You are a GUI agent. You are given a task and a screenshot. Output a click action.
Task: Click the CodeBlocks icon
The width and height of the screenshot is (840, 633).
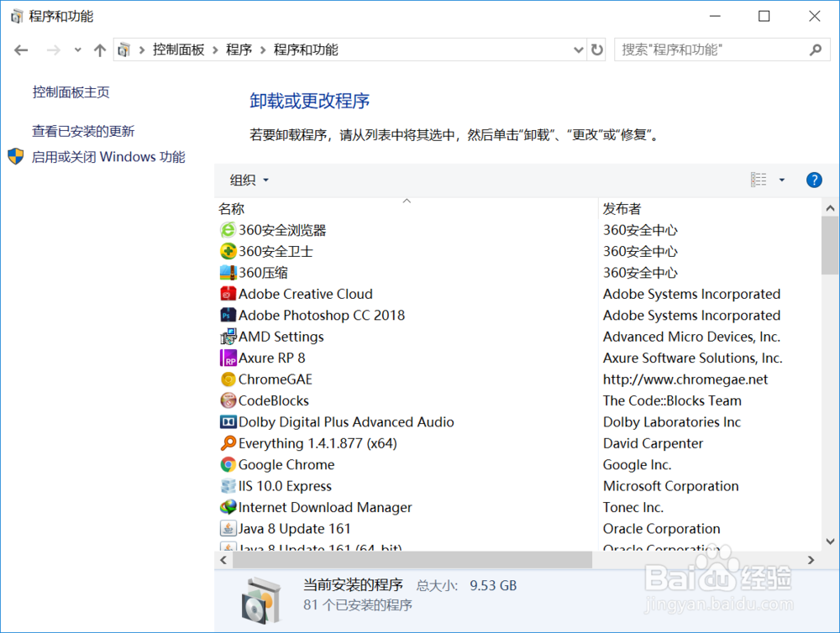(x=228, y=400)
